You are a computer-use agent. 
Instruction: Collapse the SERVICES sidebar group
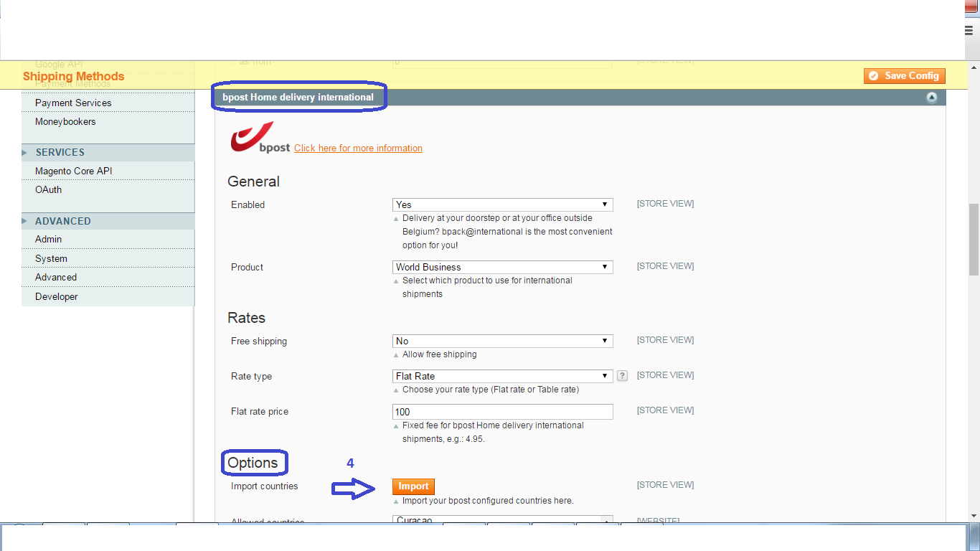(108, 152)
